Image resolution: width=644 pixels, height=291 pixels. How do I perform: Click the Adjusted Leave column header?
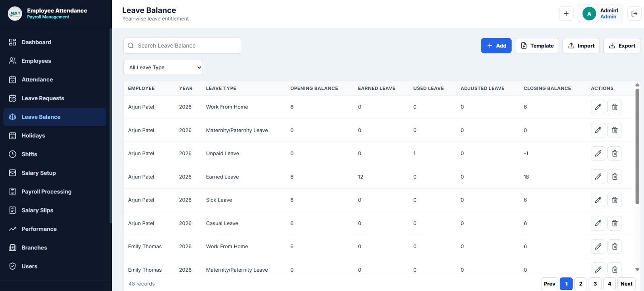tap(482, 88)
